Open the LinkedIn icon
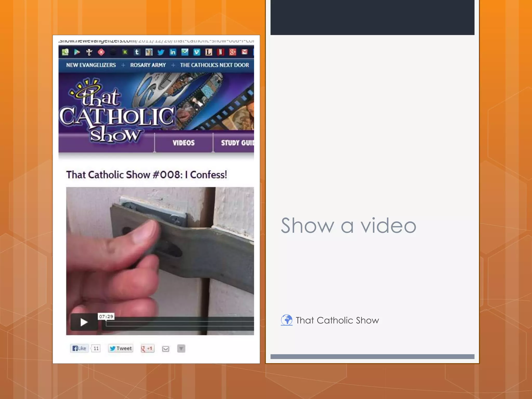Image resolution: width=532 pixels, height=399 pixels. (173, 52)
